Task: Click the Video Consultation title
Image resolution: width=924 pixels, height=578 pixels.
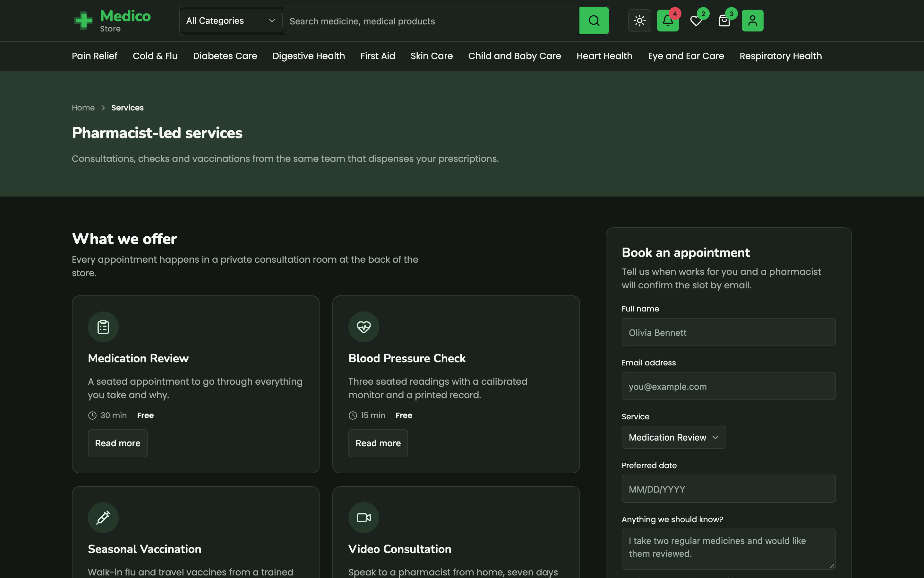Action: pos(400,549)
